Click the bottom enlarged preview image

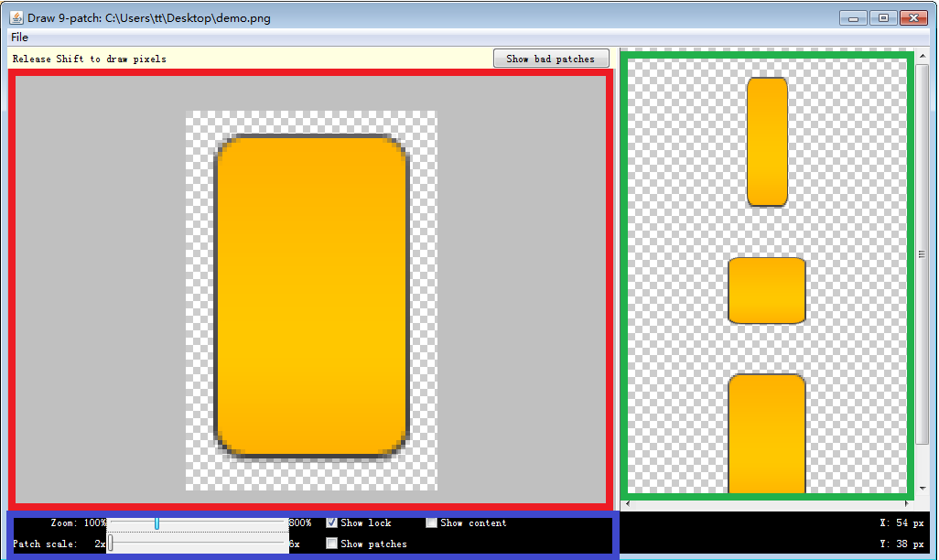tap(767, 434)
